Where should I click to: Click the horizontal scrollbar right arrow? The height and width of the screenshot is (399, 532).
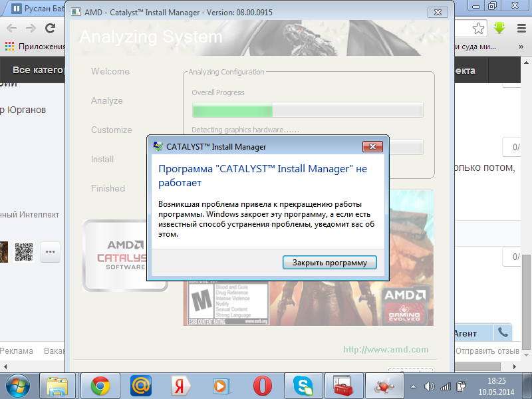tap(515, 367)
